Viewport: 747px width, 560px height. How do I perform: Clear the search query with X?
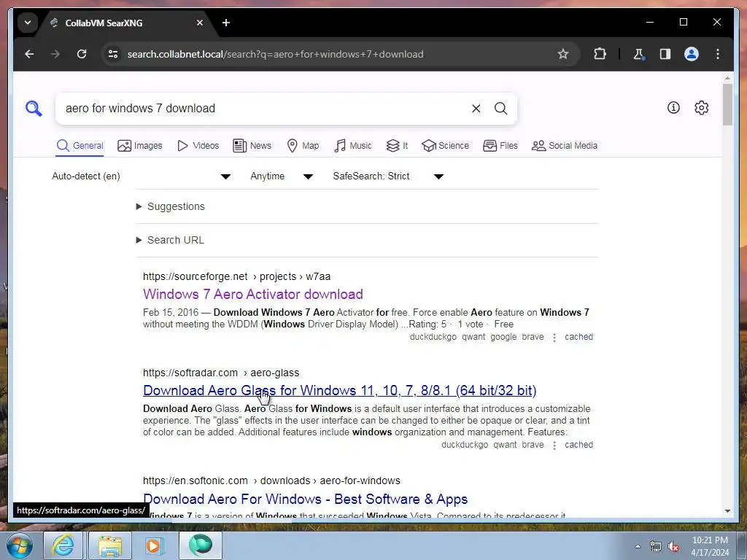point(476,109)
